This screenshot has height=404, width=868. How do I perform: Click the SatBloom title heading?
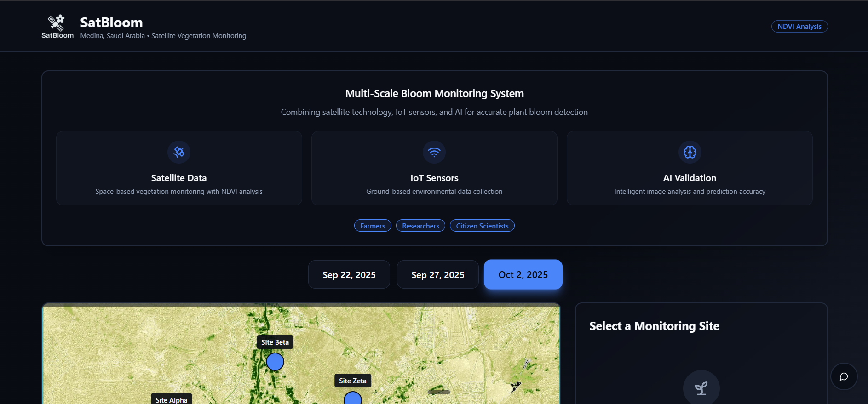pos(111,23)
